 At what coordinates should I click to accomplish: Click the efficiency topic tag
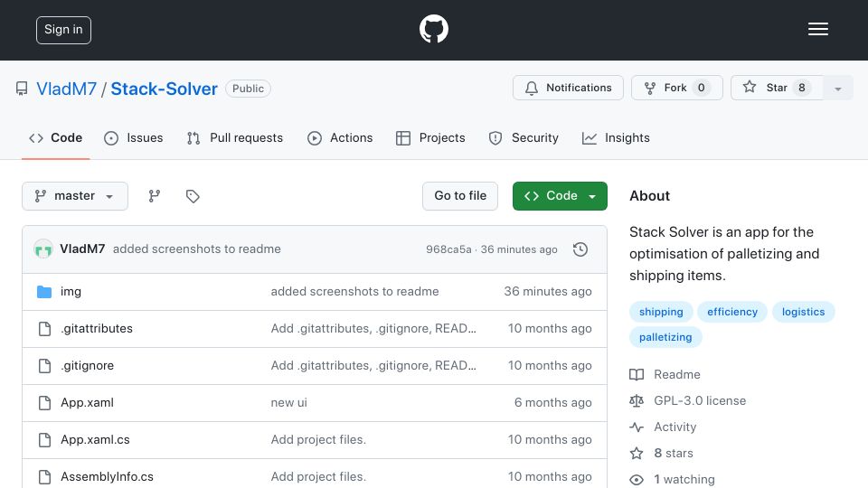point(732,312)
